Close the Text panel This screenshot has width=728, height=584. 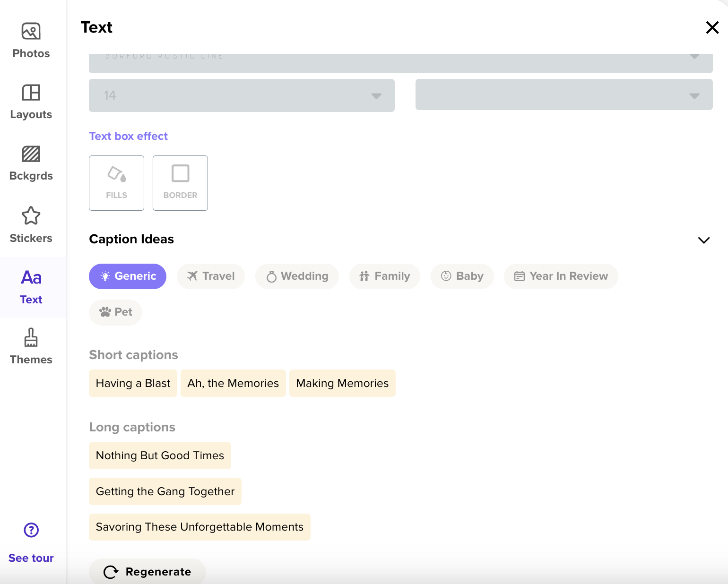click(x=712, y=27)
